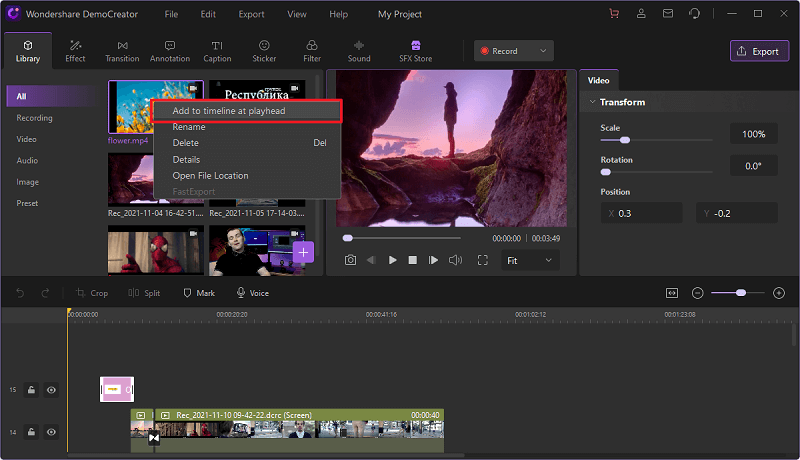Image resolution: width=800 pixels, height=460 pixels.
Task: Open the Help menu
Action: [338, 14]
